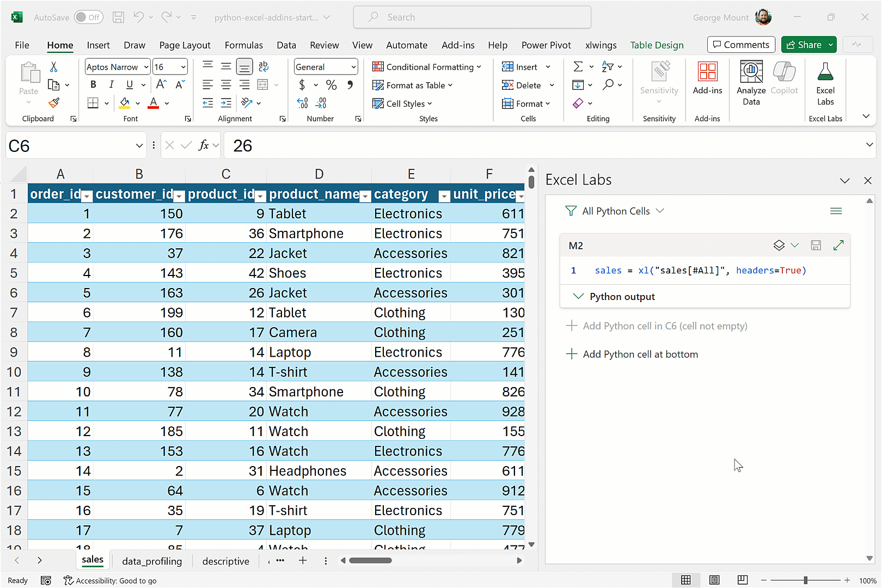Open the Comments button

(x=741, y=45)
